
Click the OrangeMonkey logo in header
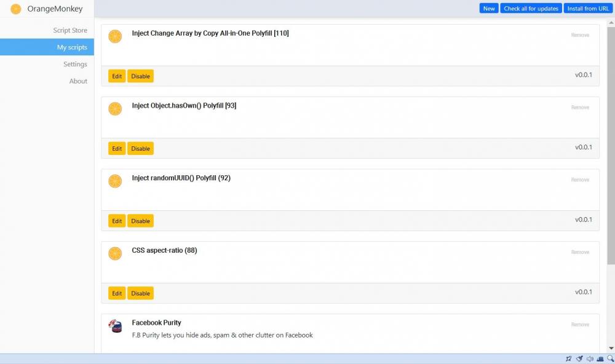tap(16, 9)
